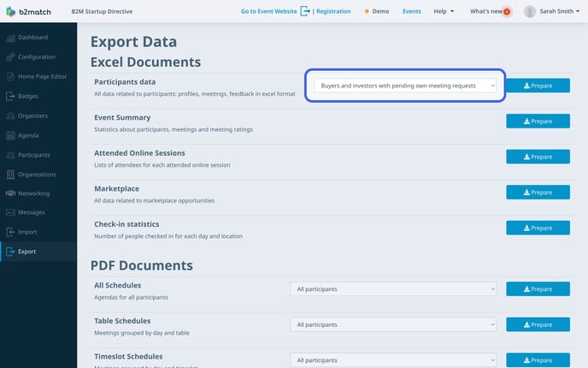Click the Table Schedules row title
The image size is (588, 368).
tap(122, 321)
